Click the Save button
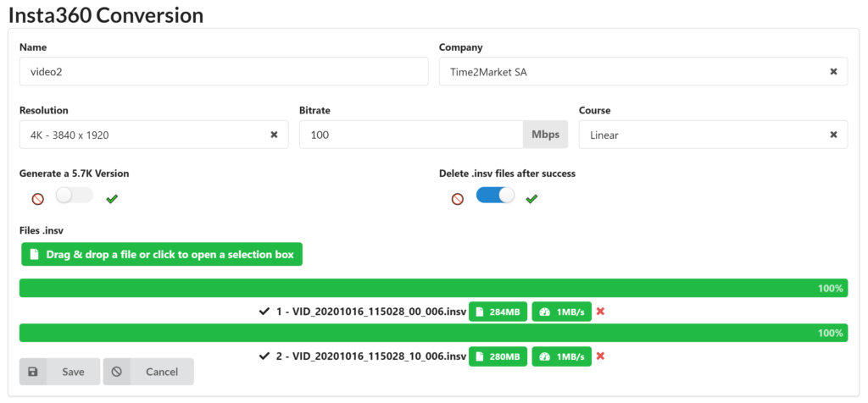The width and height of the screenshot is (868, 403). point(60,372)
